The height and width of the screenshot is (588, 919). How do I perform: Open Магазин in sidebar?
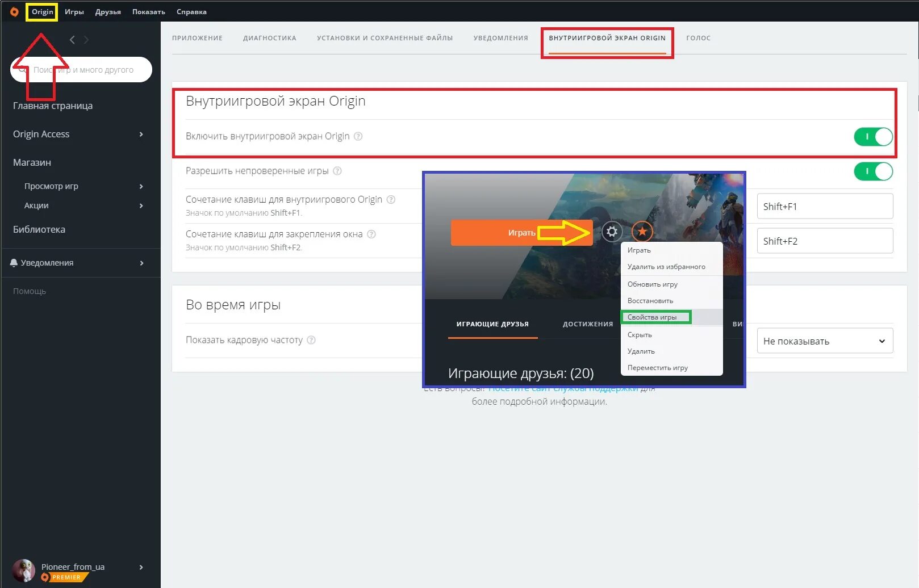click(x=32, y=162)
